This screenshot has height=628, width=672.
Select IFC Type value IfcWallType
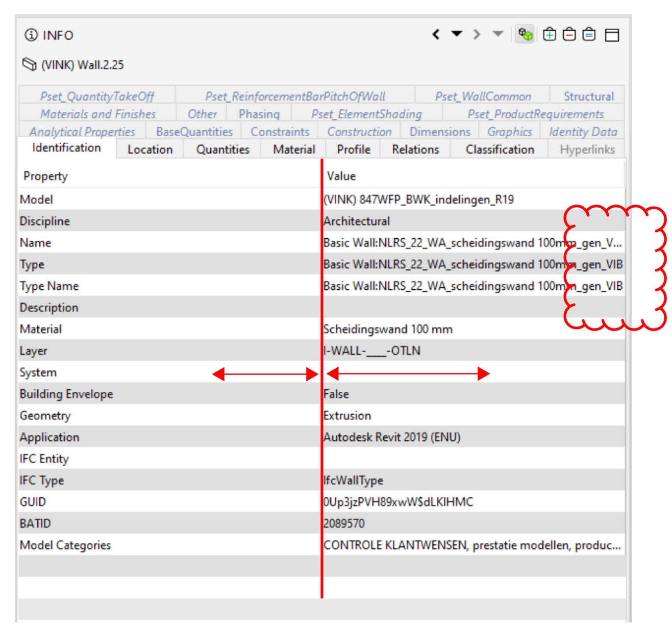(x=353, y=481)
